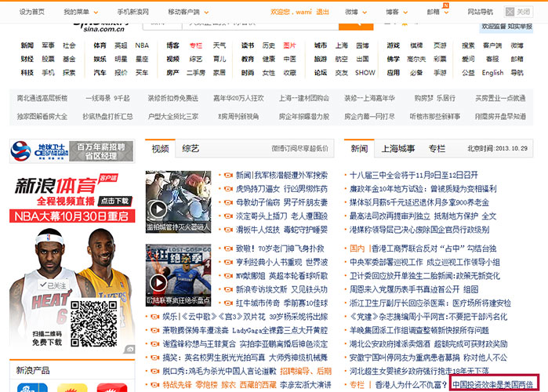Click video icon beside 新浪专访埃文斯 headline
The width and height of the screenshot is (548, 392).
[x=228, y=289]
